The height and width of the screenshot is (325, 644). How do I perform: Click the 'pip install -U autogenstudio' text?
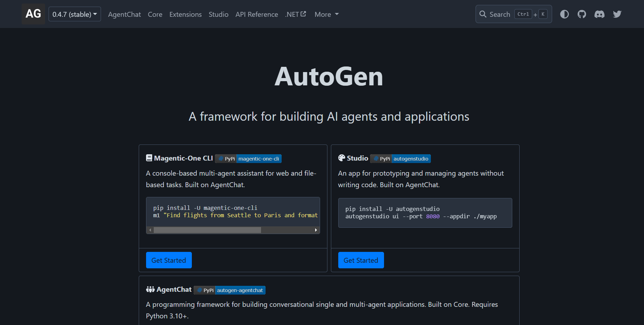392,209
